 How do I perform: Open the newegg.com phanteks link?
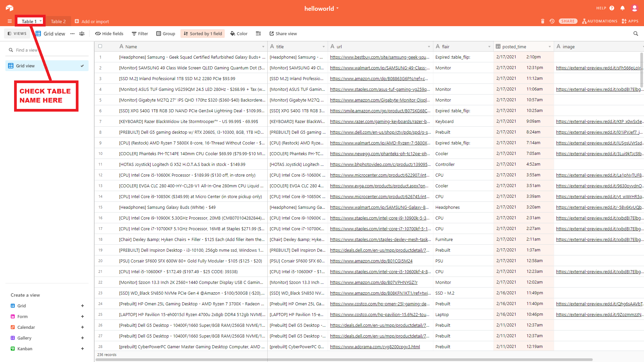380,154
